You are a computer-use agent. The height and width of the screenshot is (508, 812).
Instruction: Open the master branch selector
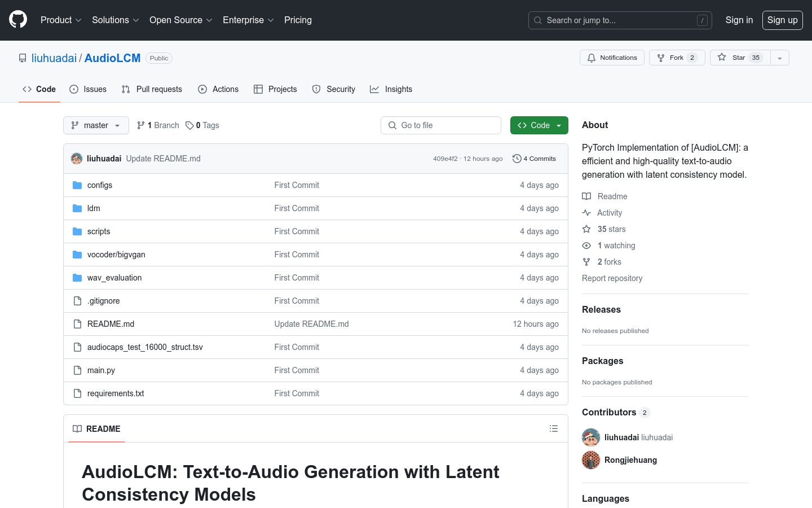pos(96,125)
